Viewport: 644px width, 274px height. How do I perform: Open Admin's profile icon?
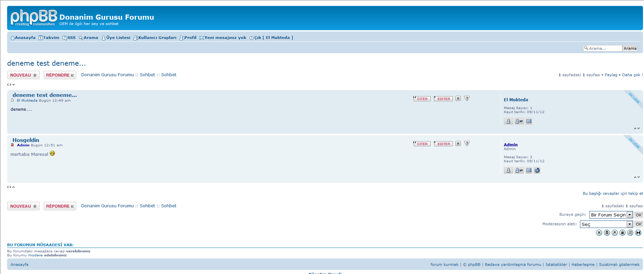click(509, 170)
